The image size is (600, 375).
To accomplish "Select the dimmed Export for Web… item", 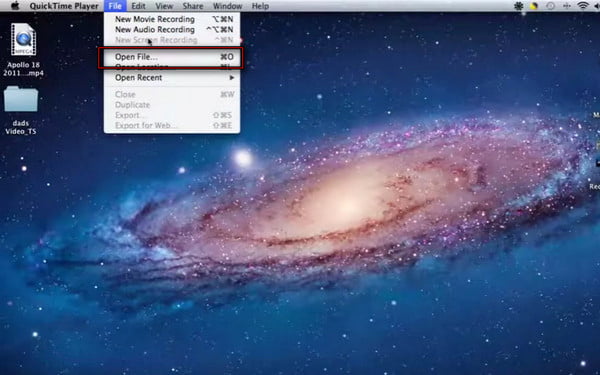I will (172, 126).
